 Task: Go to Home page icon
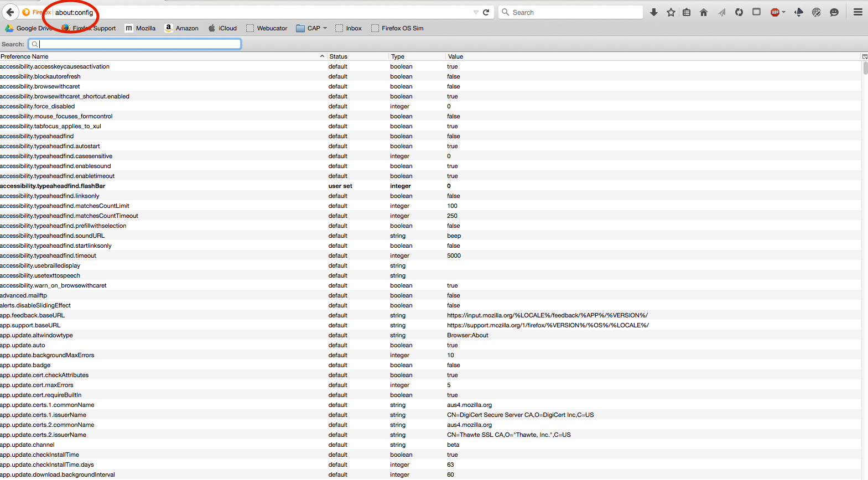pos(704,12)
